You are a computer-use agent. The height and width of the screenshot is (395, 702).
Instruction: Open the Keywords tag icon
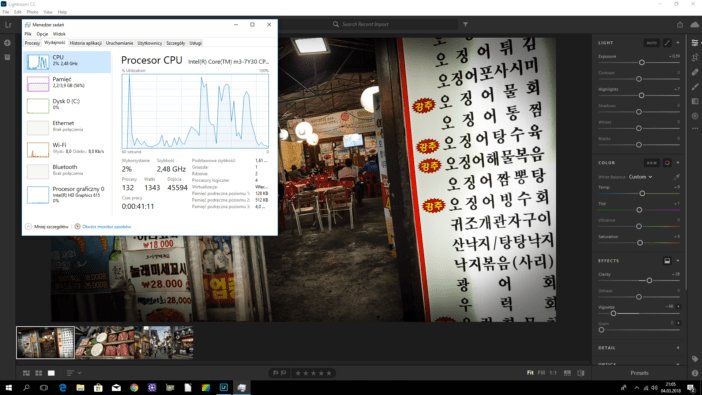coord(695,359)
